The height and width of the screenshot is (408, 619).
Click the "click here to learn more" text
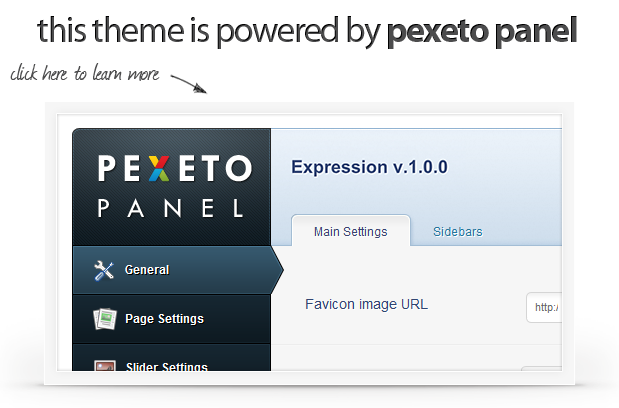(84, 73)
